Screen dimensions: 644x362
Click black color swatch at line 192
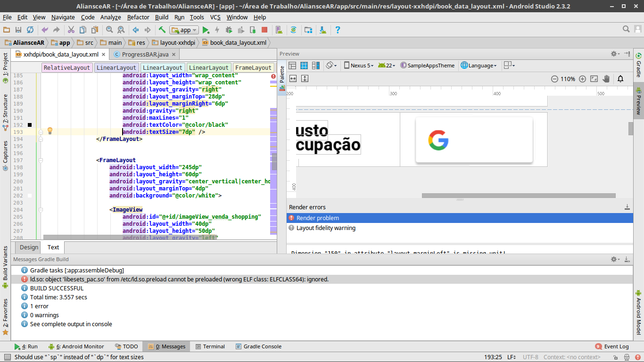click(x=30, y=125)
